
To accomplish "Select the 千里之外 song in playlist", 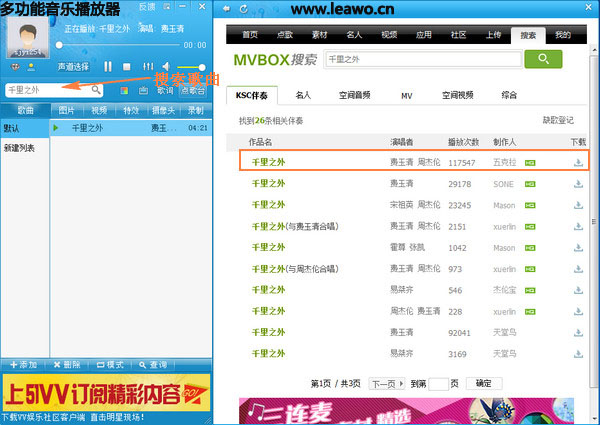I will point(131,128).
